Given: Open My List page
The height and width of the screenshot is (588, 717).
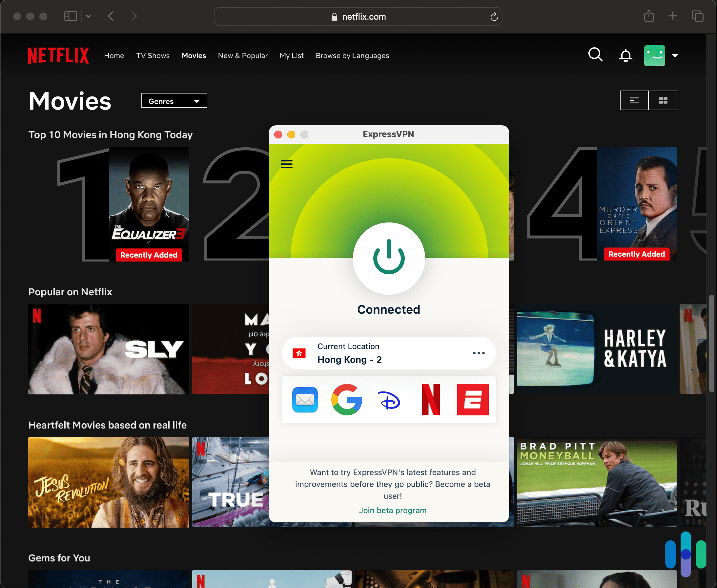Looking at the screenshot, I should click(292, 55).
